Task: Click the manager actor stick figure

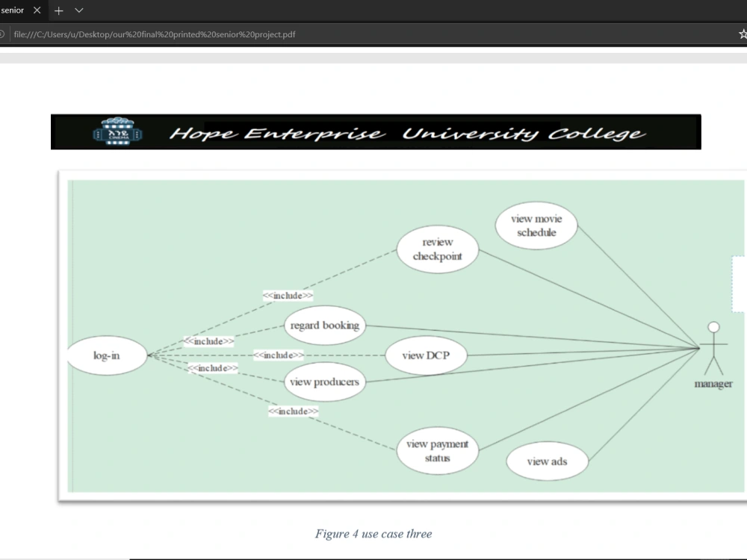Action: pos(713,349)
